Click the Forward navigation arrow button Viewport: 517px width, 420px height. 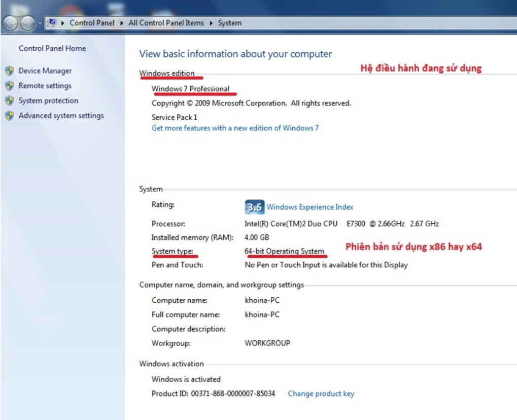(27, 23)
